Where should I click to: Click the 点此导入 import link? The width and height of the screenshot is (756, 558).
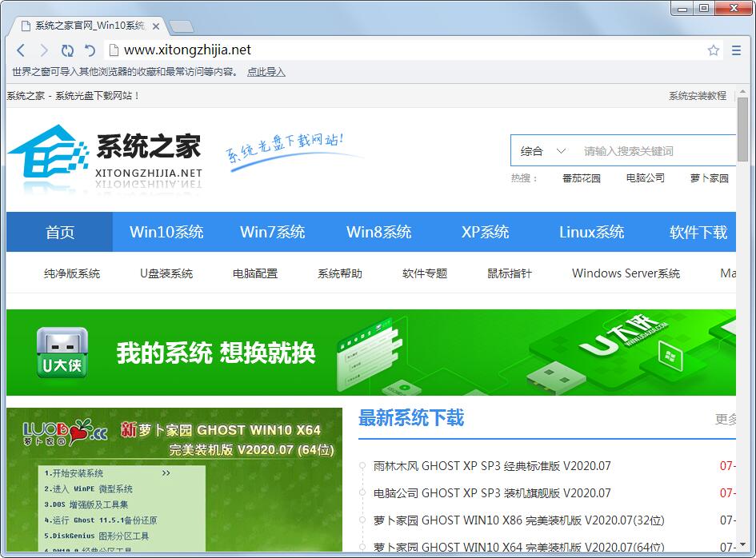coord(266,72)
